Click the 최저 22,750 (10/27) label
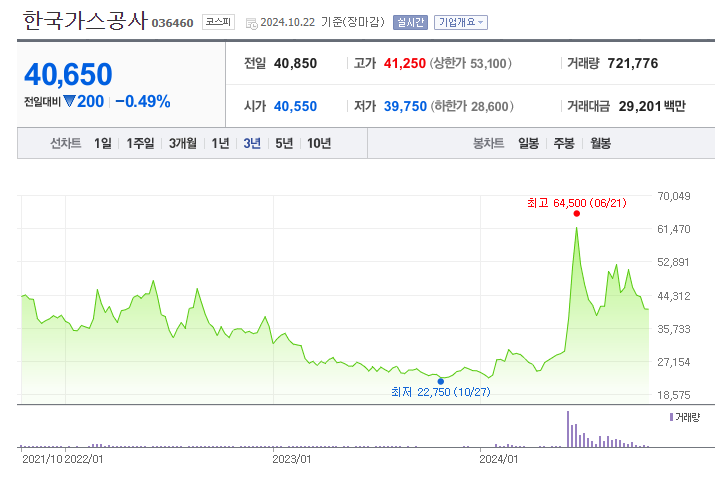The width and height of the screenshot is (715, 477). (440, 392)
